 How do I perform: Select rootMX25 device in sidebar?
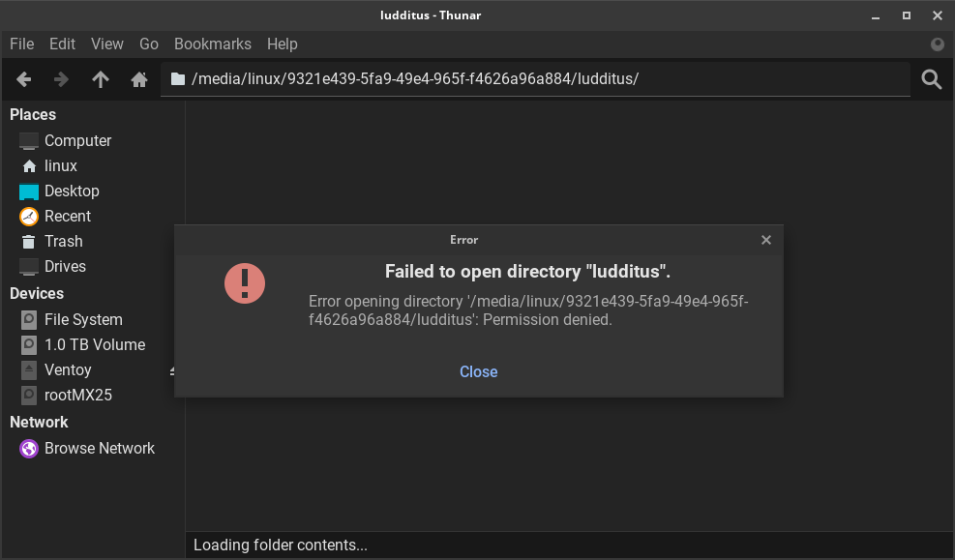[77, 395]
